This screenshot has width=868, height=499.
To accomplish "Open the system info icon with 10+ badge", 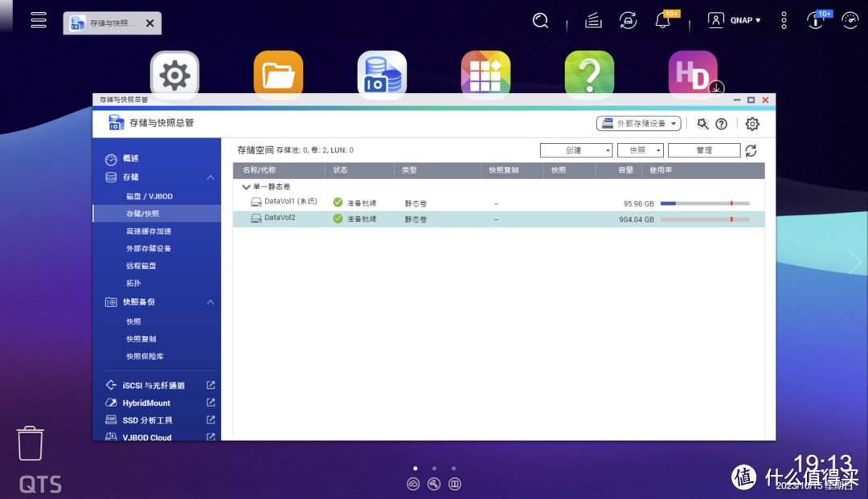I will click(x=816, y=20).
